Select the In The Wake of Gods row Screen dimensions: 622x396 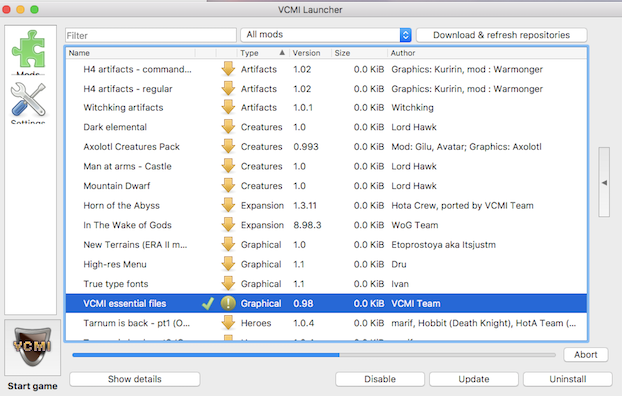326,225
